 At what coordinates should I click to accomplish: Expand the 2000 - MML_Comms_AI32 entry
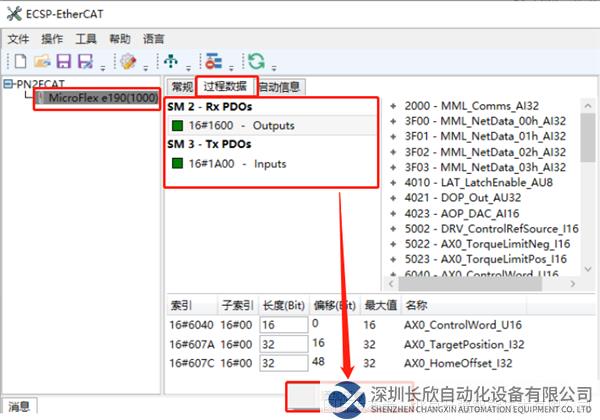[x=393, y=105]
